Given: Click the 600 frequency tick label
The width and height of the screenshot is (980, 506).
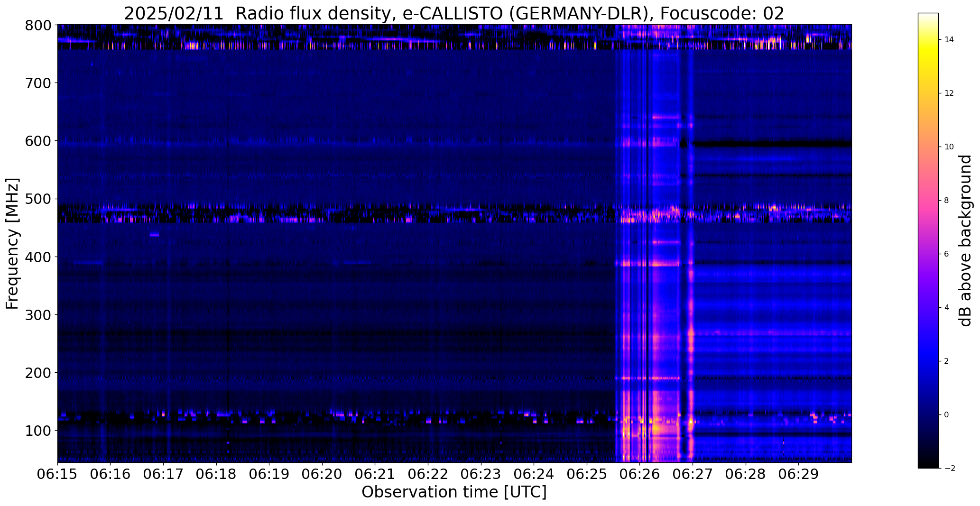Looking at the screenshot, I should pyautogui.click(x=37, y=141).
